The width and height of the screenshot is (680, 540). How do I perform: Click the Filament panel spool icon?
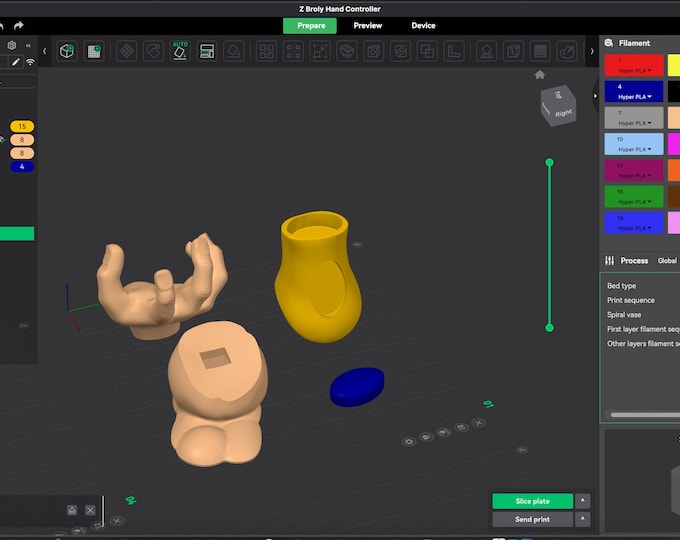point(609,43)
